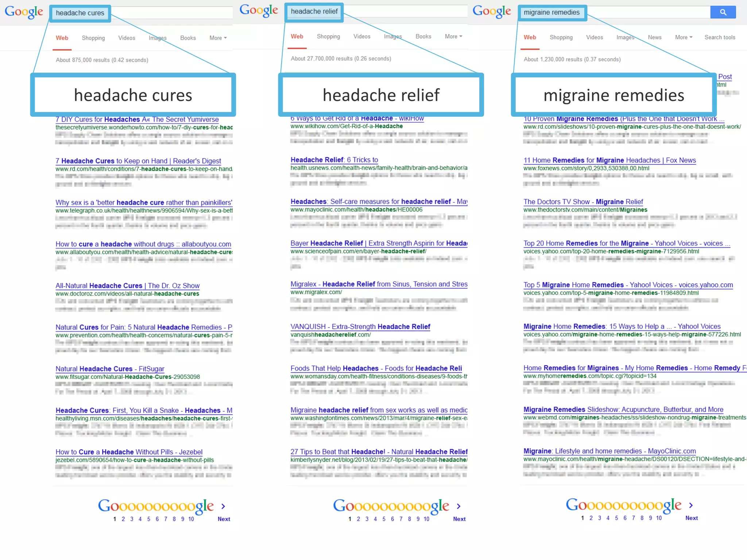Click 'About 27,700,000 results' text
The image size is (747, 560).
point(341,58)
